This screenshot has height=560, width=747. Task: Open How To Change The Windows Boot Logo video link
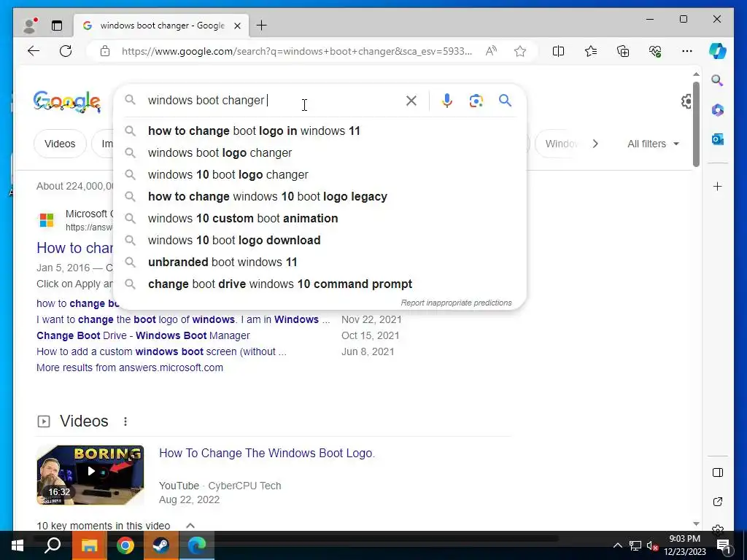click(x=267, y=453)
